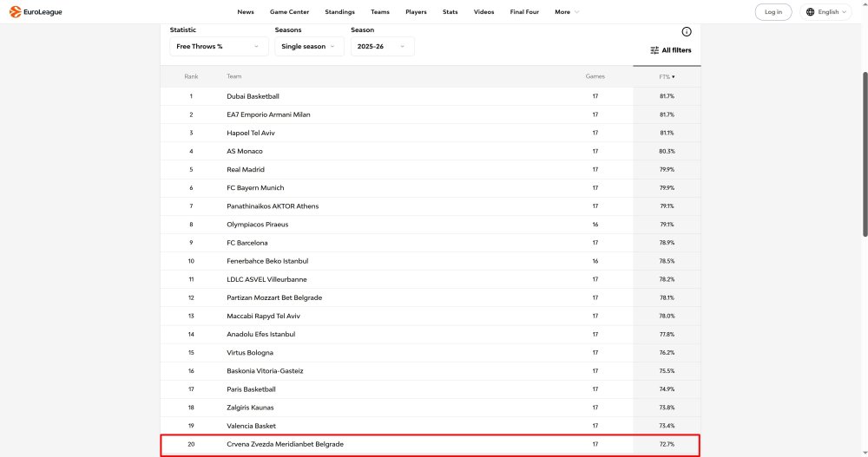The image size is (868, 457).
Task: Navigate to Teams
Action: point(380,11)
